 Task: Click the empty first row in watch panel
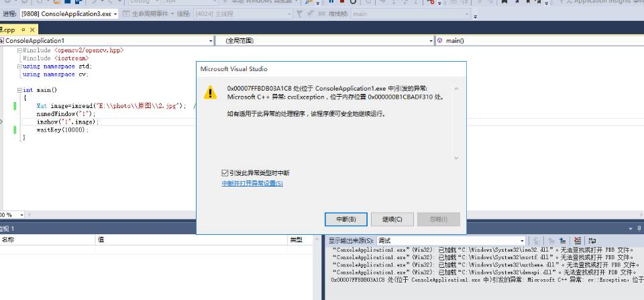pos(157,250)
